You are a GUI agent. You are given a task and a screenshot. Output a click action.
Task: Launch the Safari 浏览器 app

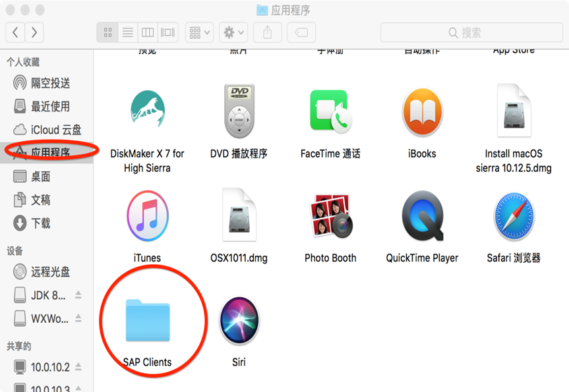(x=514, y=216)
